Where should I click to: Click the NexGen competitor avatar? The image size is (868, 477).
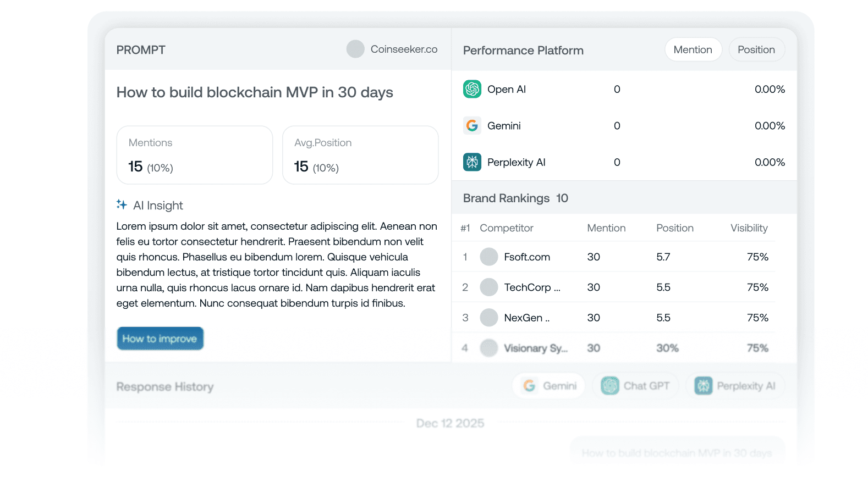click(488, 318)
